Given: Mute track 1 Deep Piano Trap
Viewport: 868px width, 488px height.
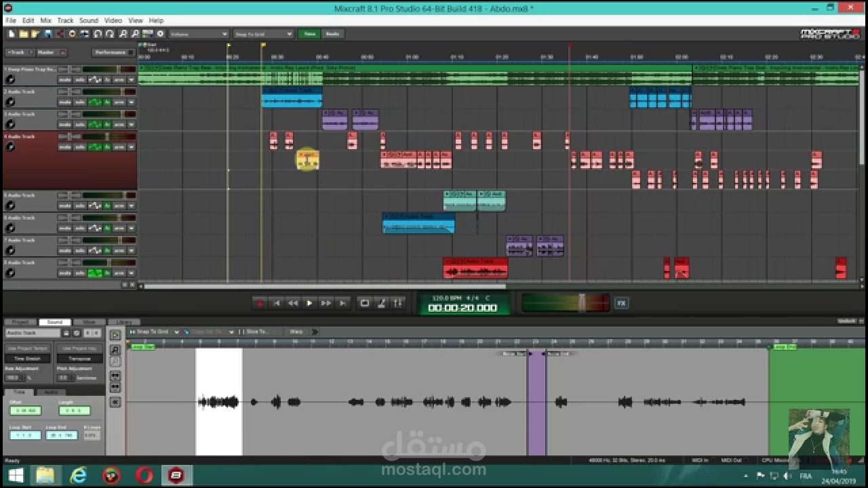Looking at the screenshot, I should click(x=64, y=80).
